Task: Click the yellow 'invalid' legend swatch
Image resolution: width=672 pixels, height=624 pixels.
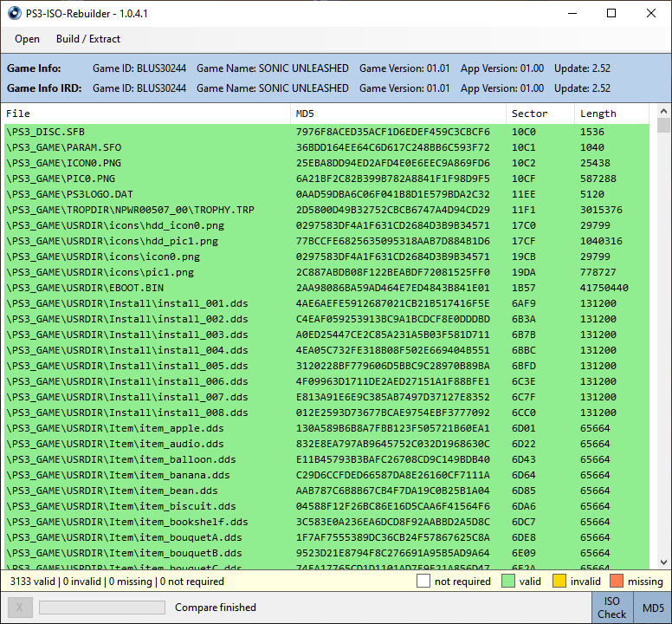Action: click(x=559, y=582)
